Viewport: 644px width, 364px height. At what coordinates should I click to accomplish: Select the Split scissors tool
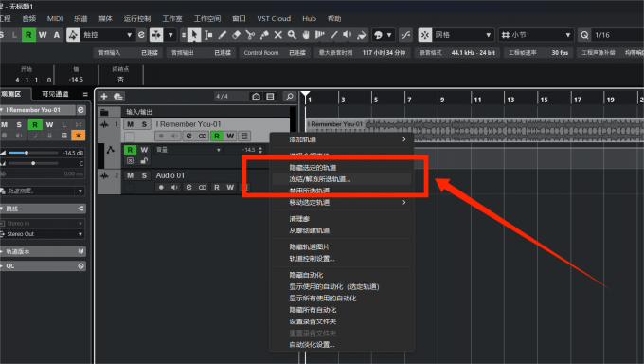(250, 35)
